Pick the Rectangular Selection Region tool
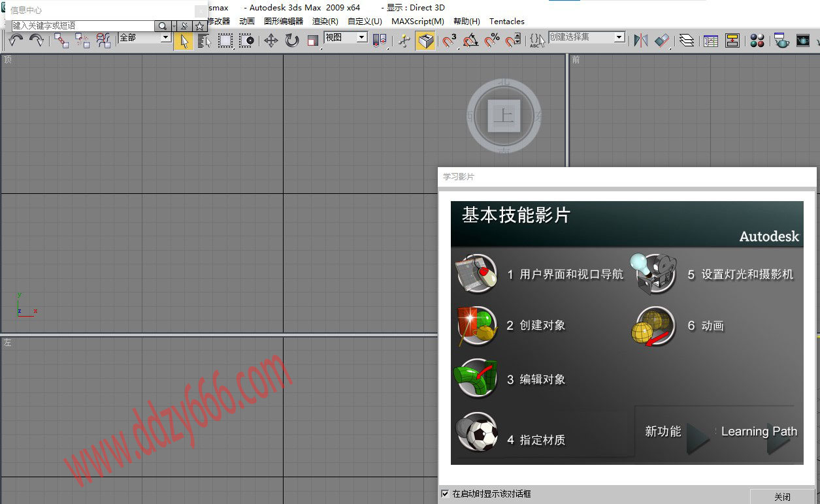 point(225,40)
